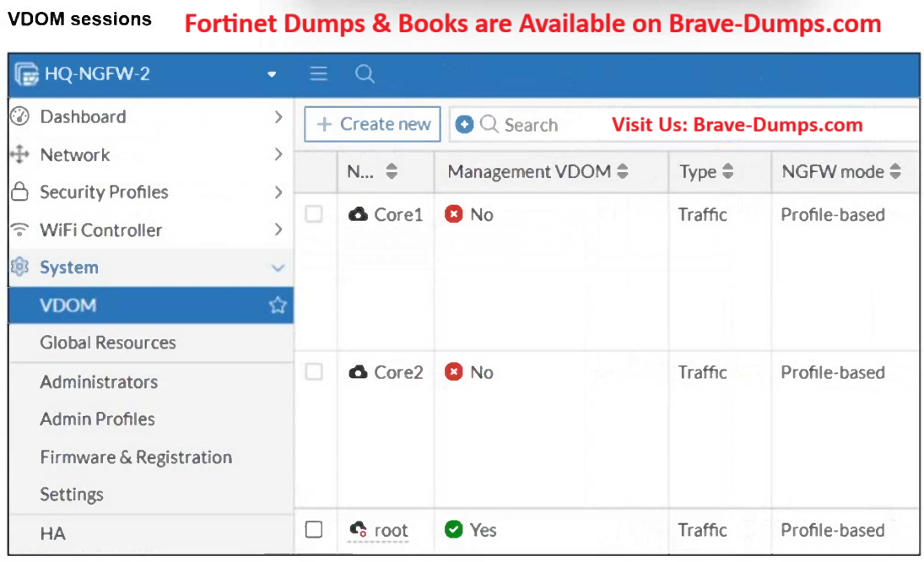Viewport: 924px width, 562px height.
Task: Click the Core2 VDOM cloud icon
Action: (x=358, y=372)
